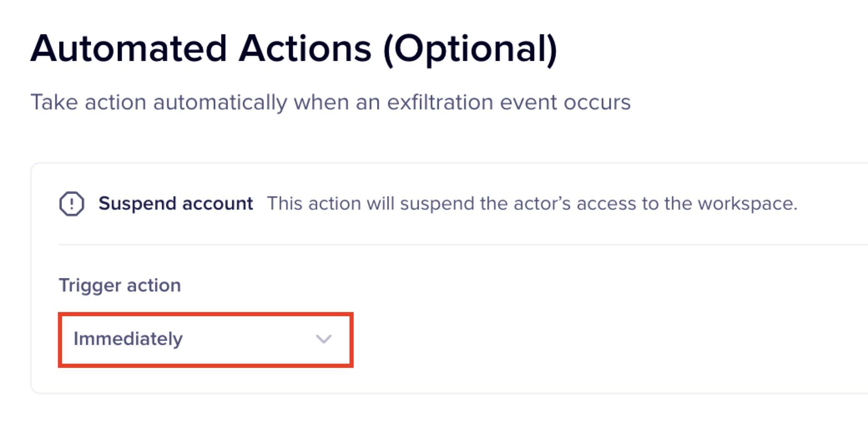
Task: Click empty space right of the Immediately dropdown
Action: click(x=542, y=339)
